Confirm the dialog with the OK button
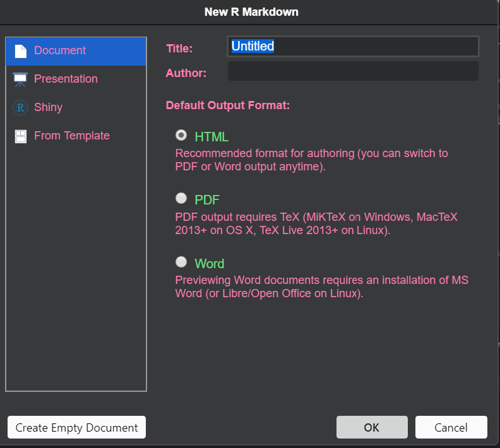 click(372, 427)
